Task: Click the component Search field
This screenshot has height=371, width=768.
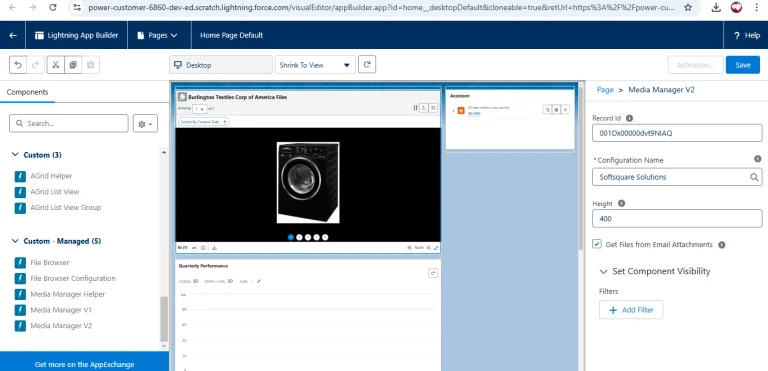Action: [69, 124]
